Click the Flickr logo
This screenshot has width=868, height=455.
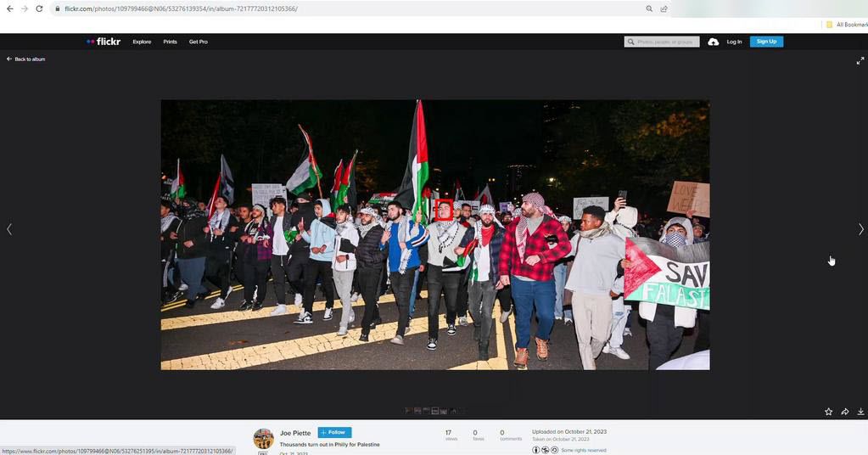104,42
